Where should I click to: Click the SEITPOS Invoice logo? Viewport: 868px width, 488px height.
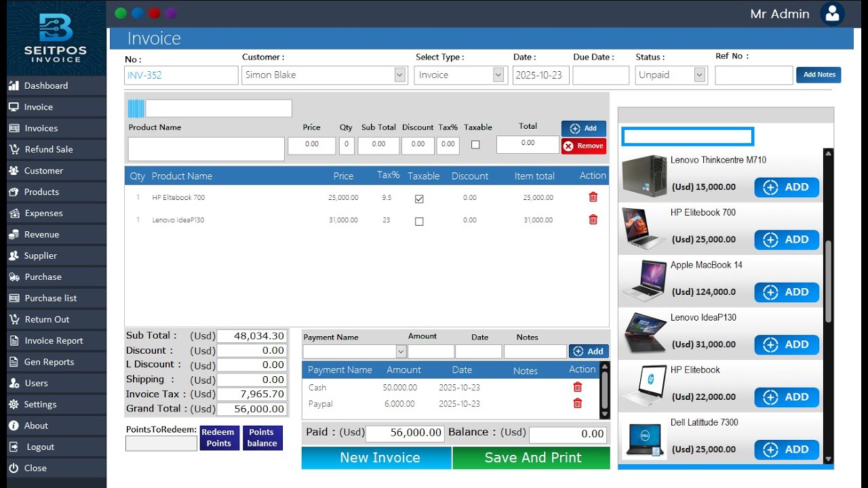[x=56, y=37]
